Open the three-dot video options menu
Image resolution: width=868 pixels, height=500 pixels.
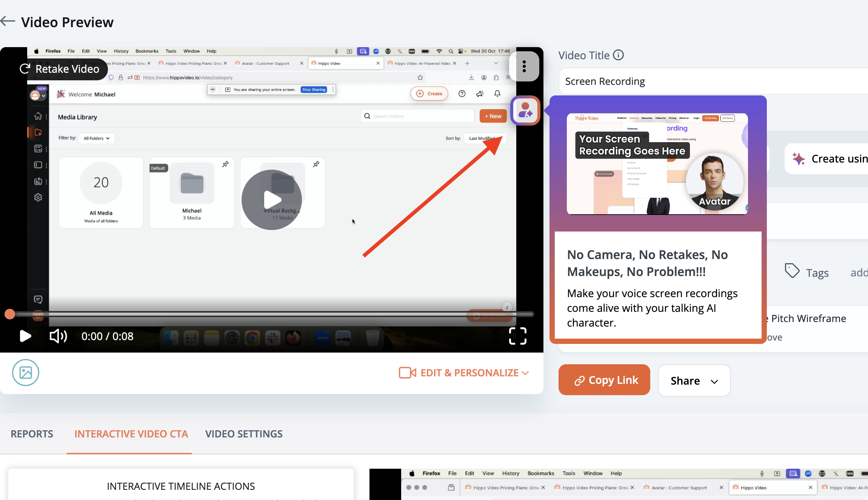click(524, 66)
